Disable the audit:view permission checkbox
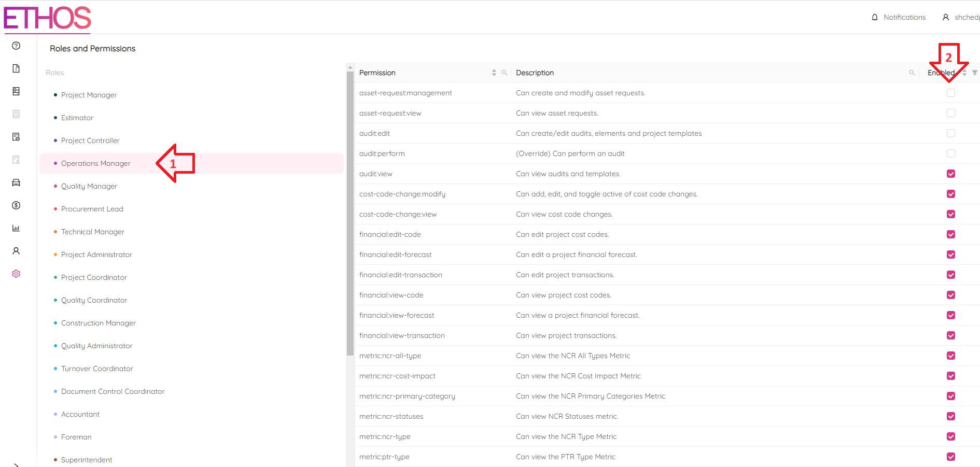Image resolution: width=980 pixels, height=467 pixels. click(951, 174)
